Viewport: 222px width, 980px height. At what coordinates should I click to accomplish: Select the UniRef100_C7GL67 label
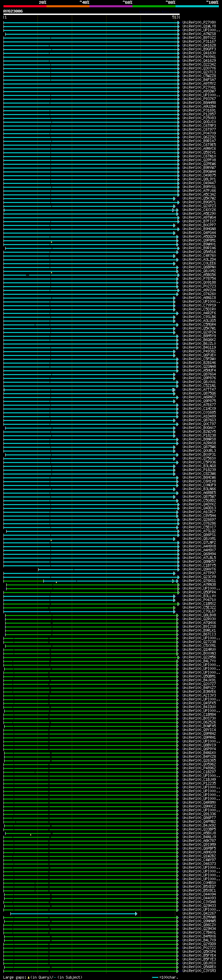click(x=199, y=612)
